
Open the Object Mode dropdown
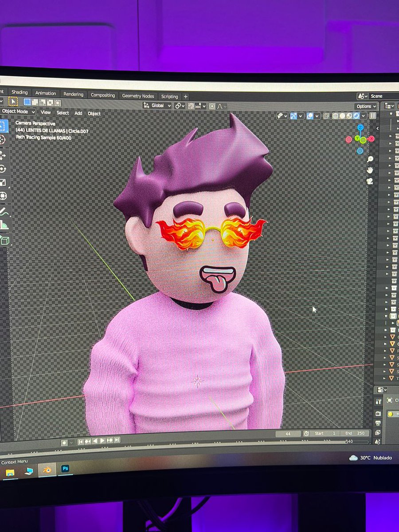click(17, 112)
